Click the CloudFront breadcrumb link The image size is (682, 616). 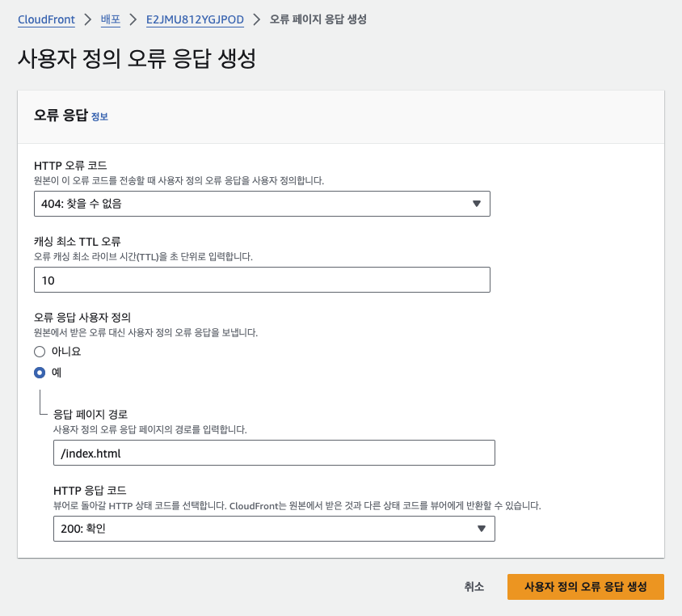46,19
